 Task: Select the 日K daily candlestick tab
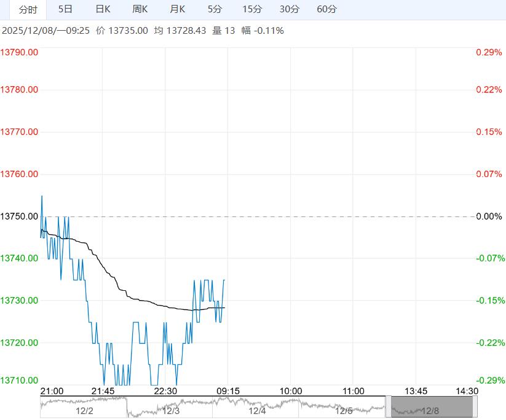tap(103, 9)
